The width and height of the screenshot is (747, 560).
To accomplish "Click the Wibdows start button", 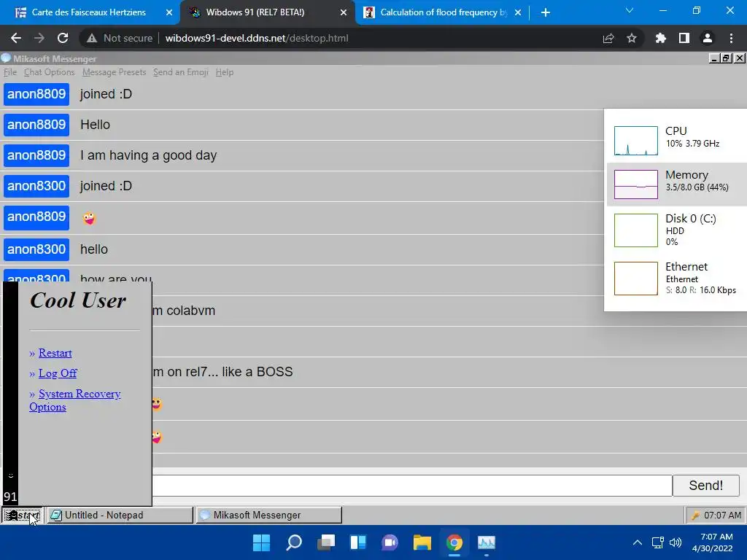I will (x=23, y=516).
